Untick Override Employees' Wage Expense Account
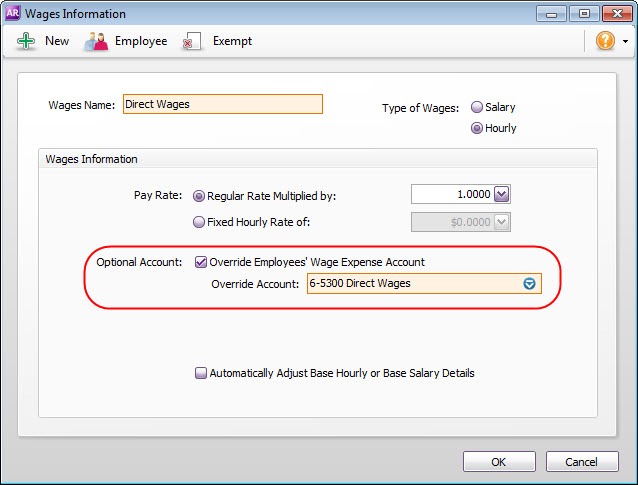This screenshot has height=485, width=638. 201,262
